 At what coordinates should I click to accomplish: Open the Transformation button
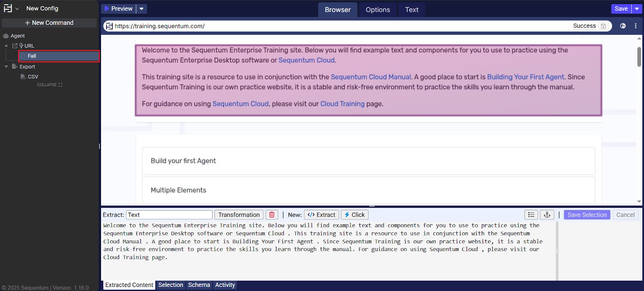(239, 215)
